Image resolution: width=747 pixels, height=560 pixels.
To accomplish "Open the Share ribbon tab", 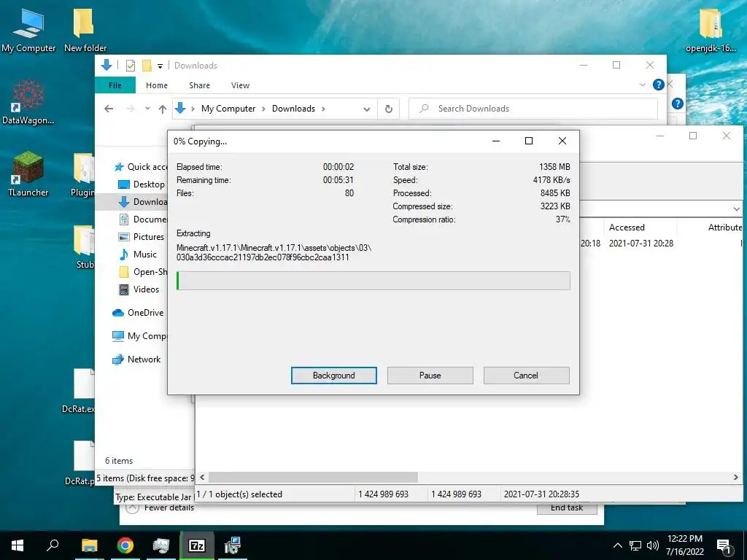I will [x=199, y=85].
